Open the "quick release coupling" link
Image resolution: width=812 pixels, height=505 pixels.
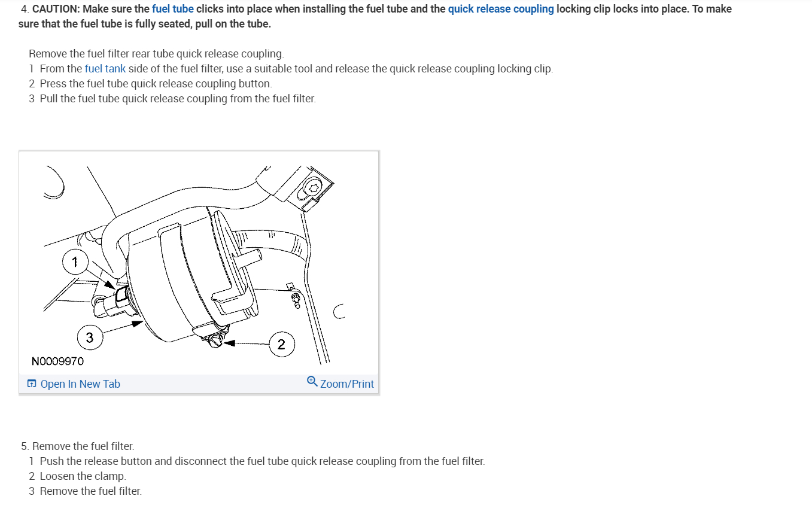point(501,9)
